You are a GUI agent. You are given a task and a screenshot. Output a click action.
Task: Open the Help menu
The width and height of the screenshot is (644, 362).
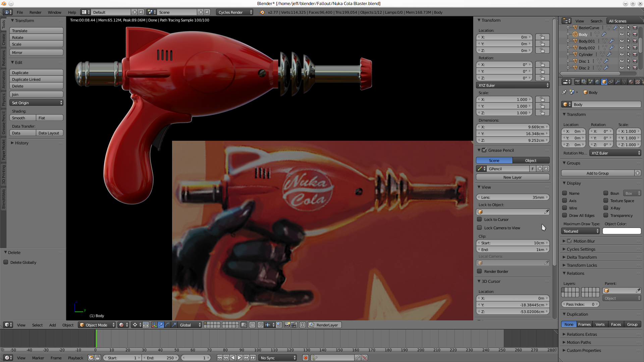coord(72,12)
